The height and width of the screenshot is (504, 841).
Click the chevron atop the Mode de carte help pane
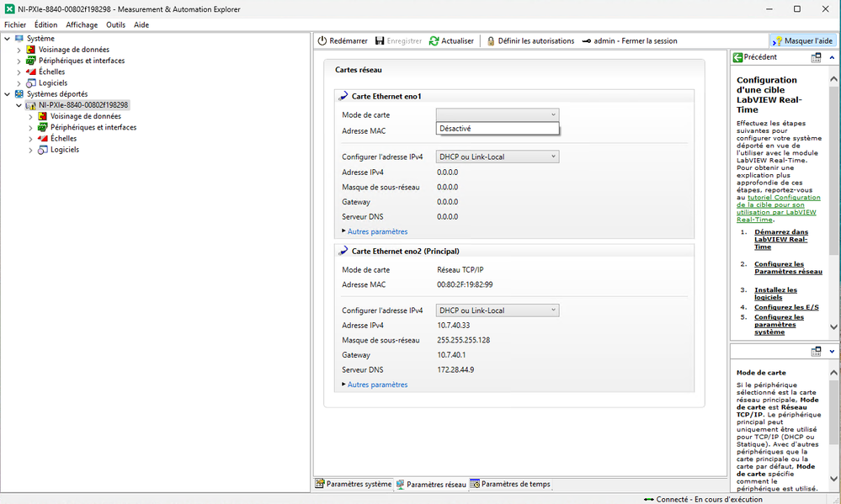(x=832, y=351)
